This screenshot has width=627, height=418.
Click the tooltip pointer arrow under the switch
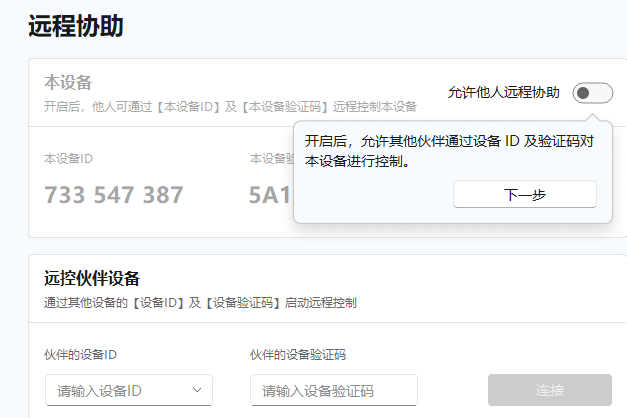[x=593, y=117]
